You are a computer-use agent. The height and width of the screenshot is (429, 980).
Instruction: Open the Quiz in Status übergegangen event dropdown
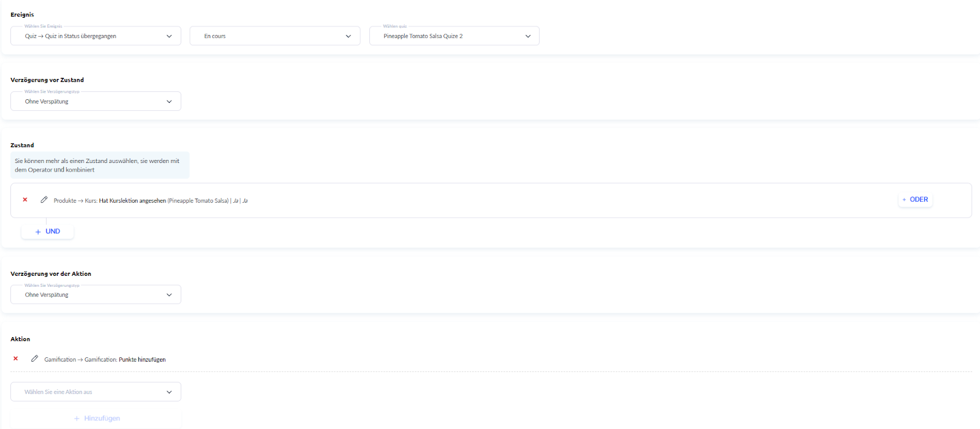pyautogui.click(x=96, y=36)
